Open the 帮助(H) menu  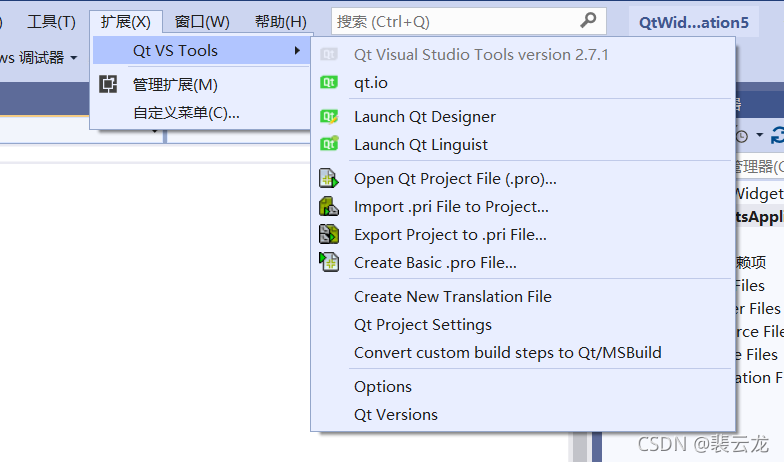point(280,22)
